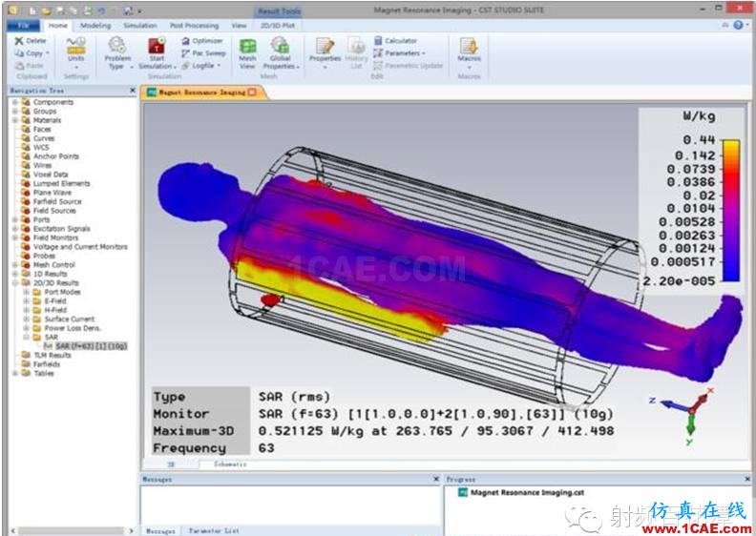Open the Start Simulation dropdown arrow
This screenshot has height=536, width=756.
[175, 67]
